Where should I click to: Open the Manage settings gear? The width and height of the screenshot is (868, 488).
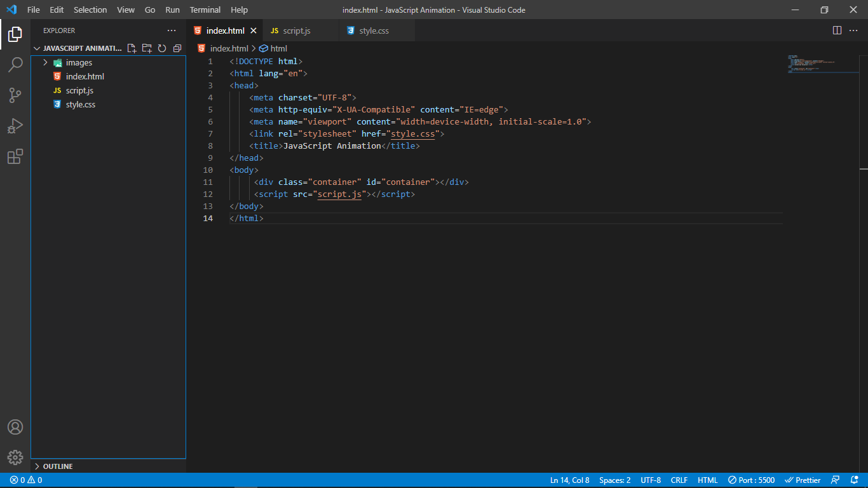pyautogui.click(x=15, y=457)
